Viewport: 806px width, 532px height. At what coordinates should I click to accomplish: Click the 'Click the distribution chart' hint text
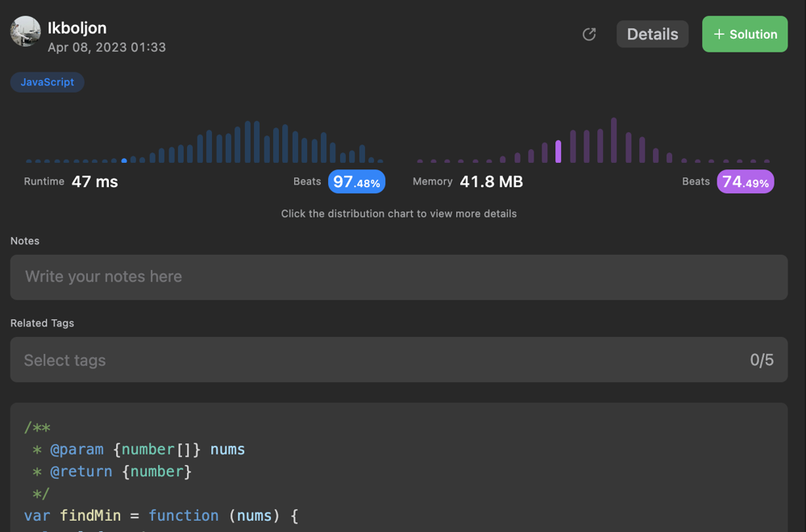[399, 214]
